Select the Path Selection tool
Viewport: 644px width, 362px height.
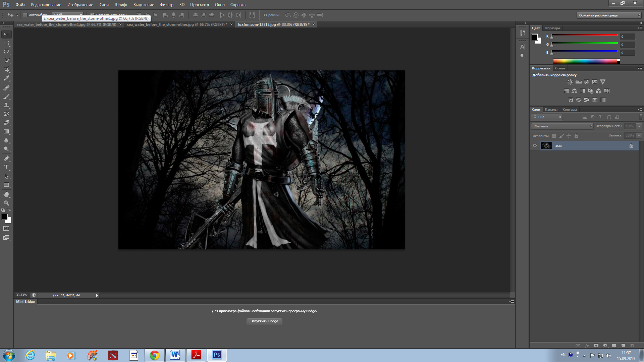pyautogui.click(x=6, y=176)
